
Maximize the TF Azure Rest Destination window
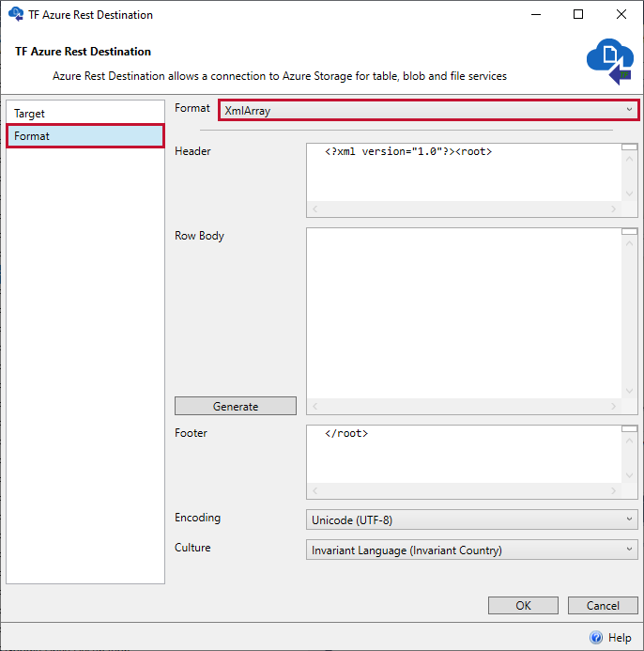(578, 14)
